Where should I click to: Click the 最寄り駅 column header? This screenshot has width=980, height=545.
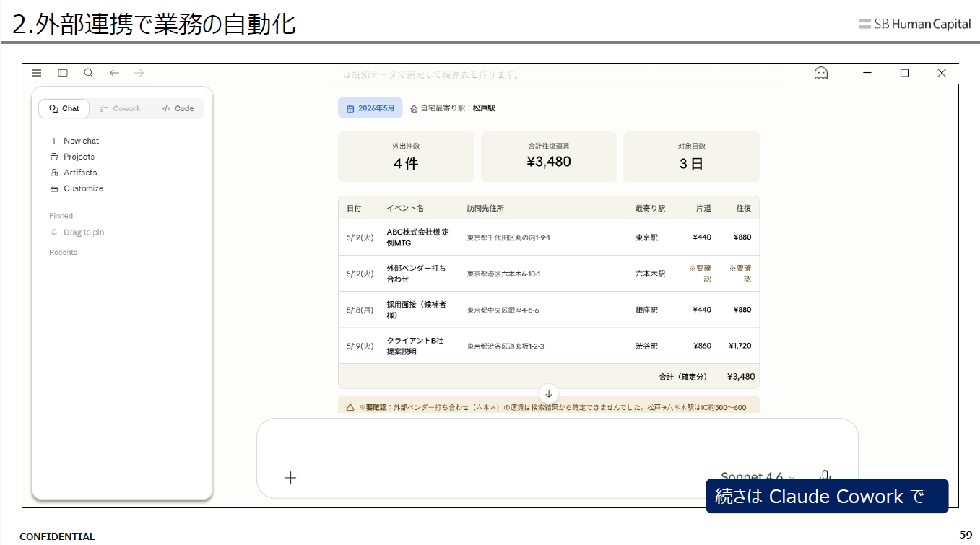click(650, 208)
